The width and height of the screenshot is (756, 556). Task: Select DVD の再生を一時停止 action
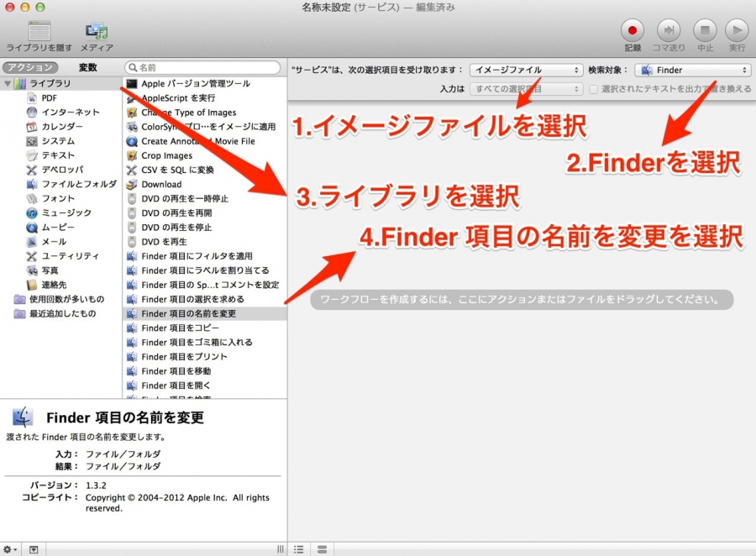(205, 199)
